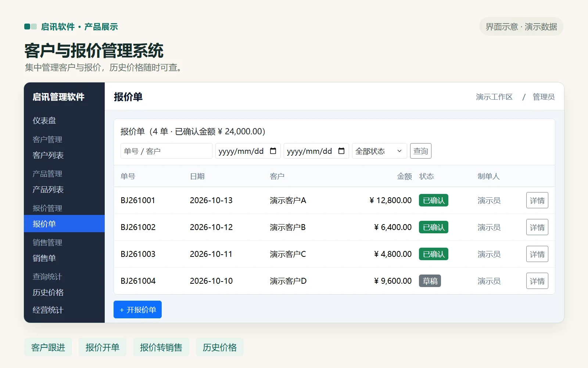The height and width of the screenshot is (368, 588).
Task: View 详情 of draft quotation BJ261004
Action: pyautogui.click(x=537, y=281)
